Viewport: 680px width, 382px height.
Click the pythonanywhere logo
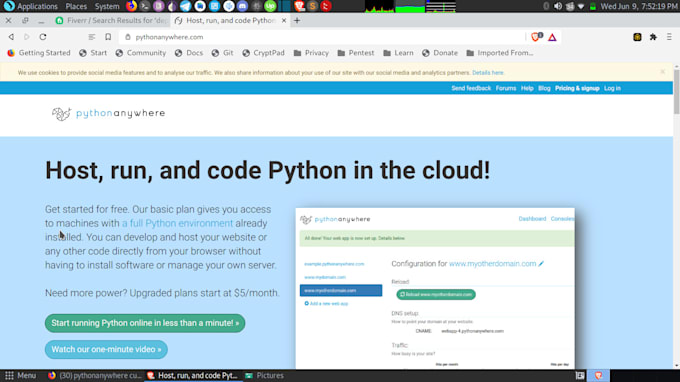click(108, 114)
